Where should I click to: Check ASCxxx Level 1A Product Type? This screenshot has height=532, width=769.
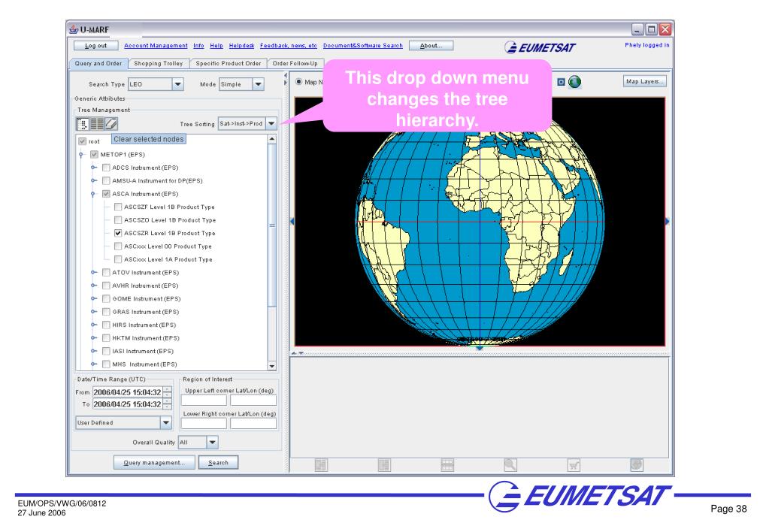[x=118, y=259]
